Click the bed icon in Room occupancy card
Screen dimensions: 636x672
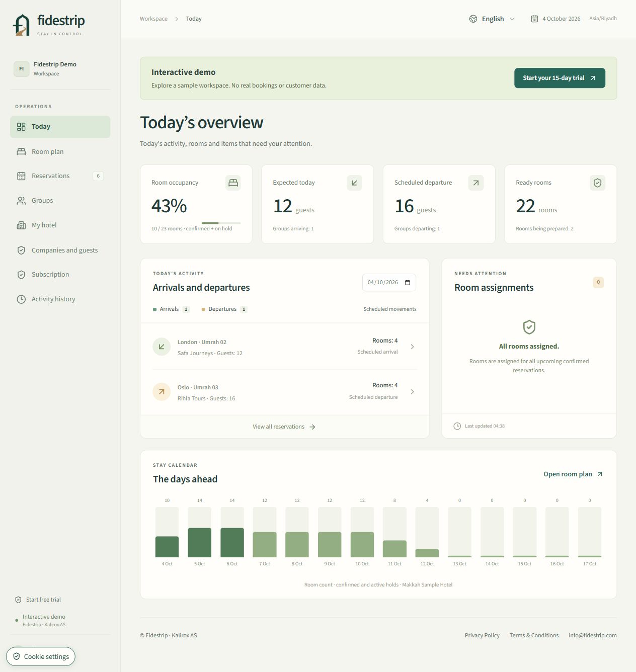[x=233, y=183]
